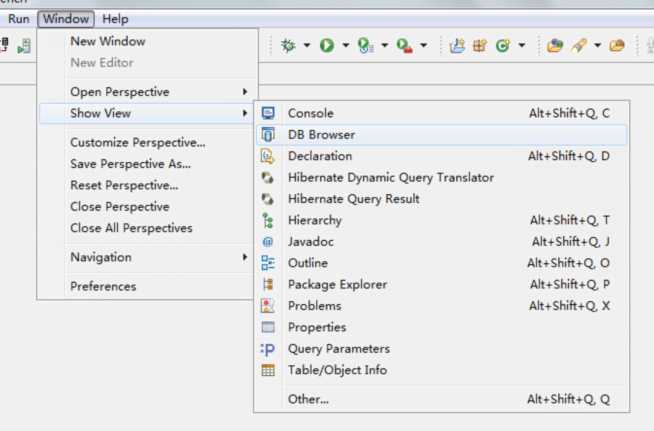Open the Search icon dropdown arrow
The image size is (654, 431).
coord(597,45)
